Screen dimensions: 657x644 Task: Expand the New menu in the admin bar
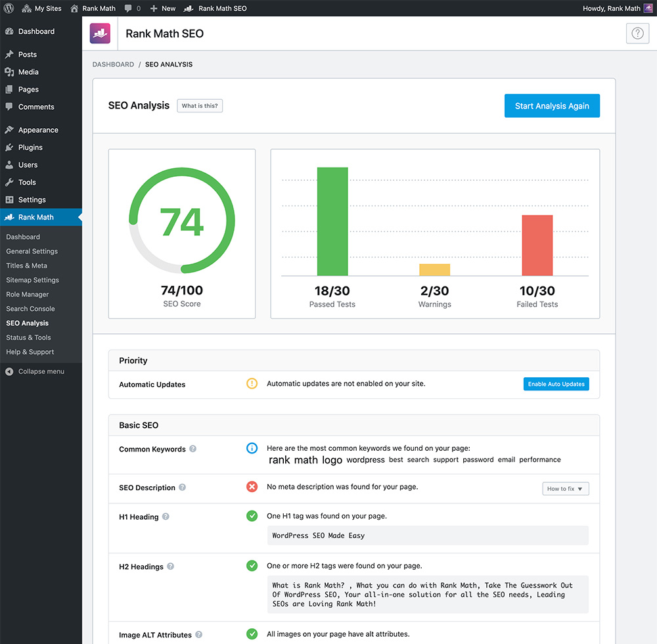162,8
